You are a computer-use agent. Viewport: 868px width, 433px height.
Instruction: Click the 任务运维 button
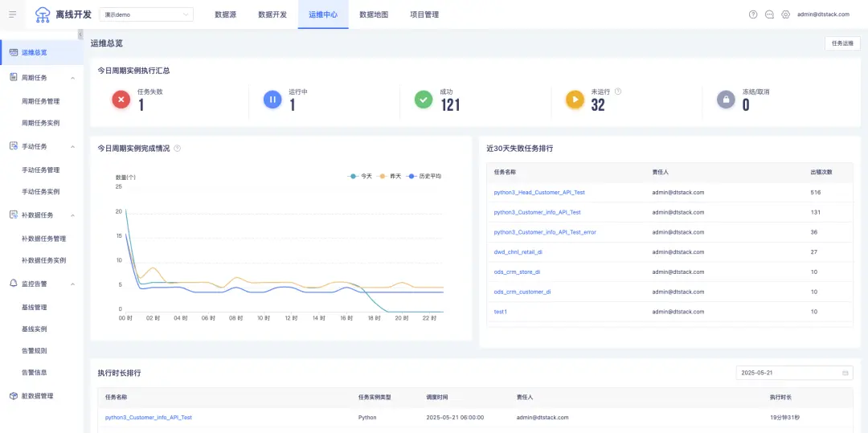(x=842, y=43)
